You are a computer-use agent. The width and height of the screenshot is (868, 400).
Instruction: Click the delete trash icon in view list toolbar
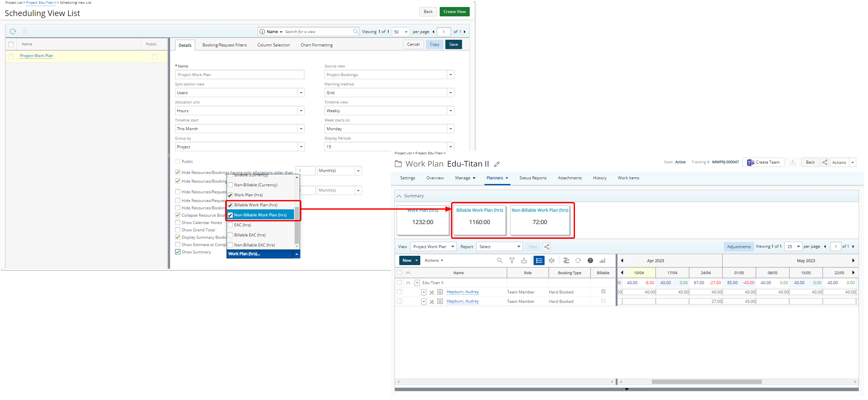point(25,31)
